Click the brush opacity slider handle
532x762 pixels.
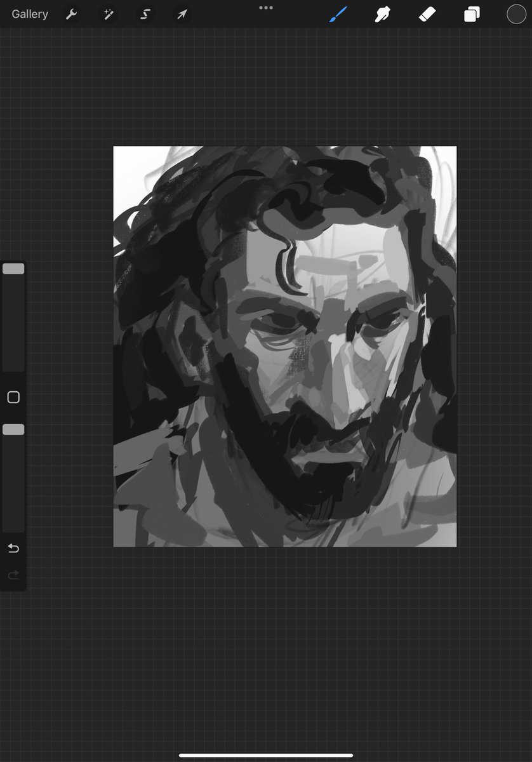[13, 430]
